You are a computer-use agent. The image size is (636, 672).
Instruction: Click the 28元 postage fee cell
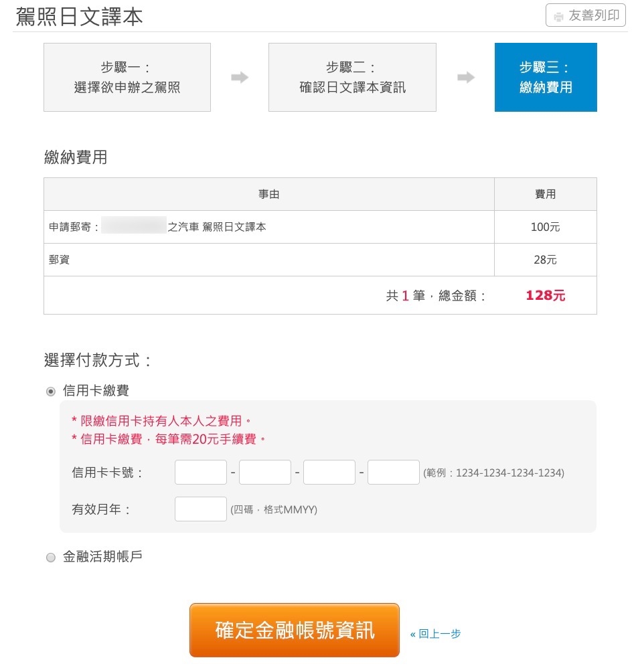coord(545,260)
